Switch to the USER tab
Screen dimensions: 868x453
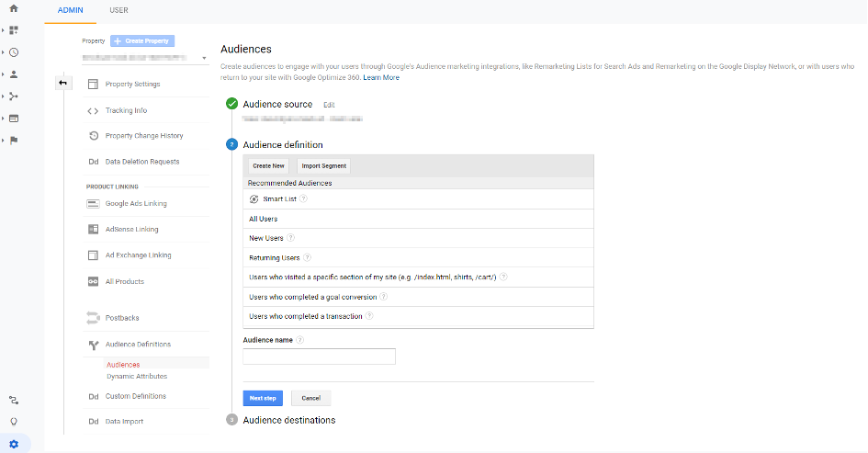118,10
